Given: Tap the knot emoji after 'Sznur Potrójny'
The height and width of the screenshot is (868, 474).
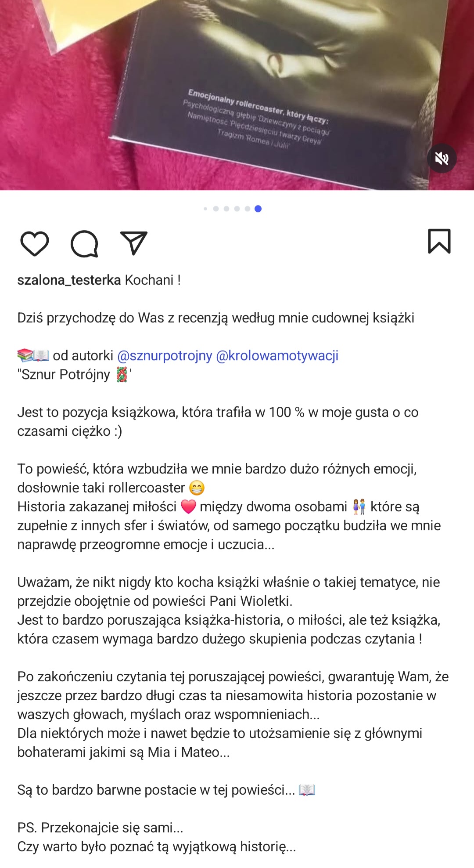Looking at the screenshot, I should click(x=122, y=374).
